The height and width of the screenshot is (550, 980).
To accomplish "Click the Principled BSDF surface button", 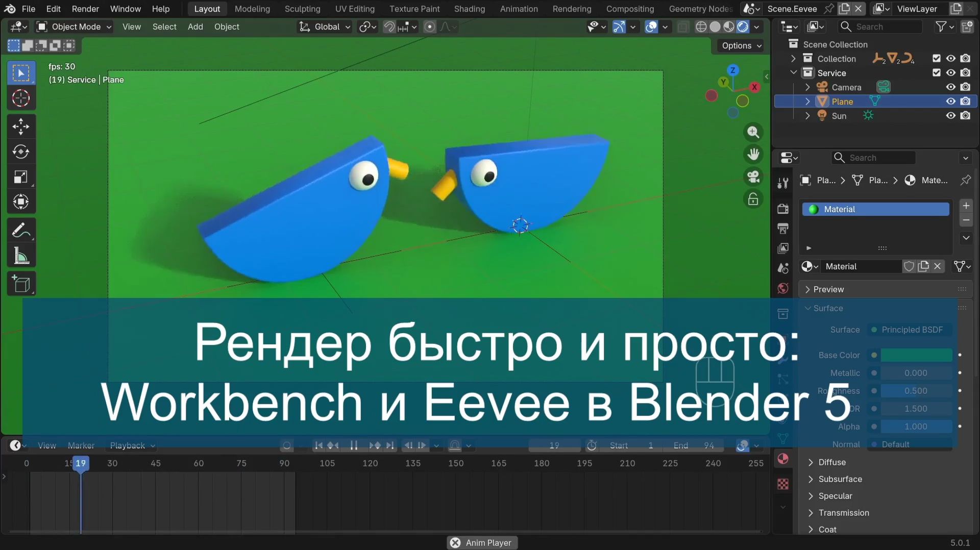I will (x=911, y=330).
